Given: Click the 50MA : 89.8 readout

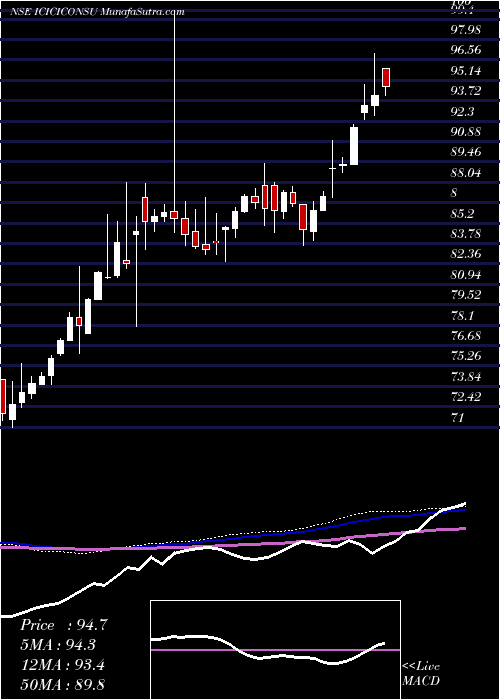Looking at the screenshot, I should click(x=62, y=685).
